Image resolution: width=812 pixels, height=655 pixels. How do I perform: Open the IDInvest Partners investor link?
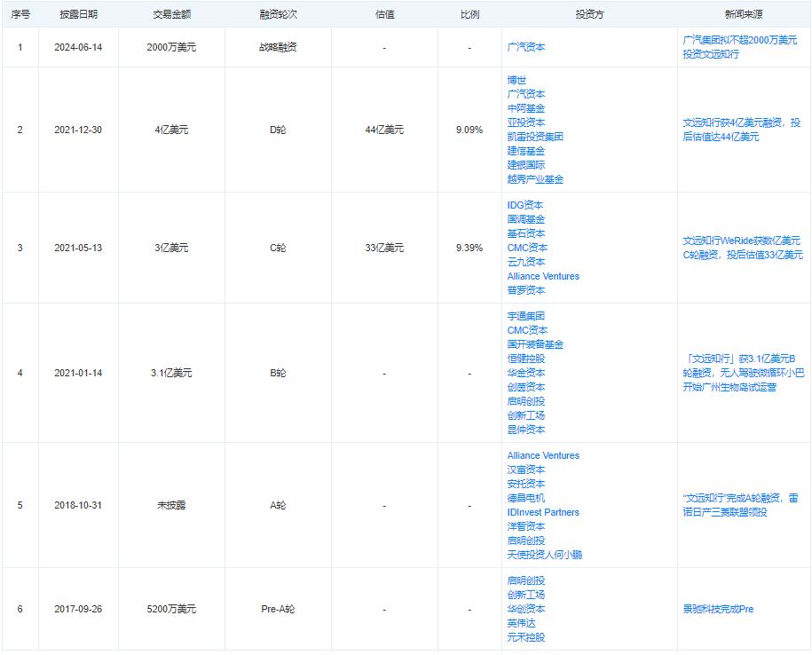pyautogui.click(x=543, y=512)
